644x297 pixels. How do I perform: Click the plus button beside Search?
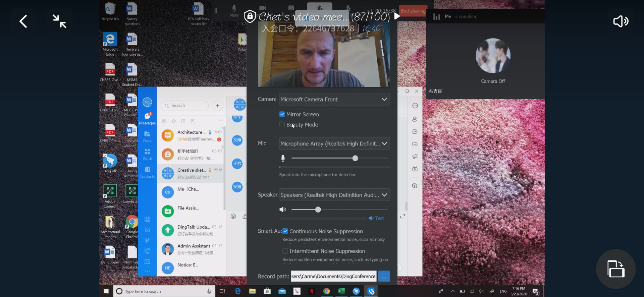[217, 106]
